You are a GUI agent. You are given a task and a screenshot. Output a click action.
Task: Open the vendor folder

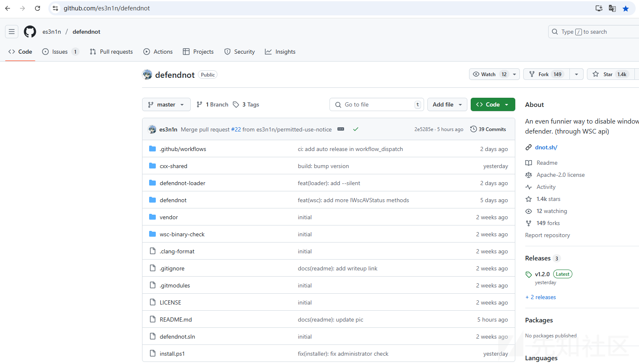(169, 217)
